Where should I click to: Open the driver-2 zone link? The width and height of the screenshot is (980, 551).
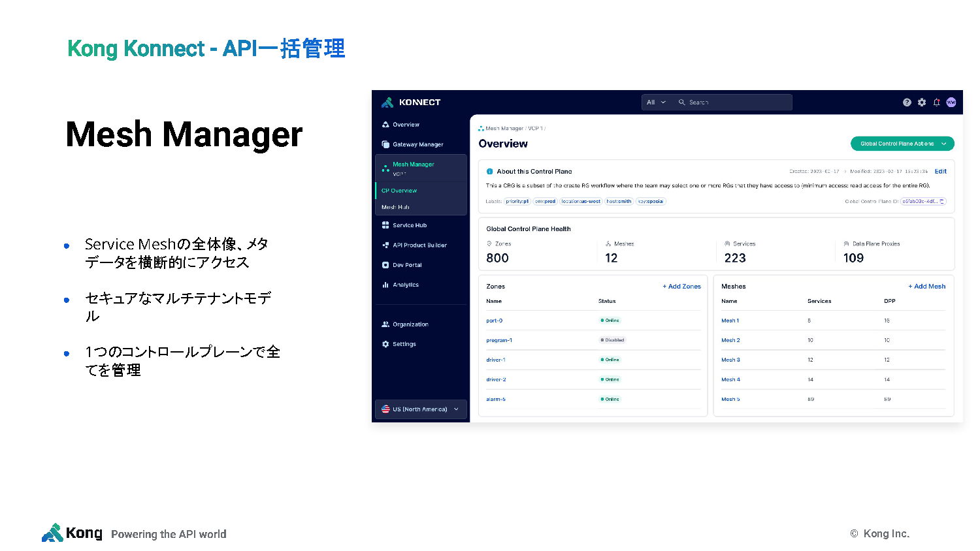click(496, 379)
